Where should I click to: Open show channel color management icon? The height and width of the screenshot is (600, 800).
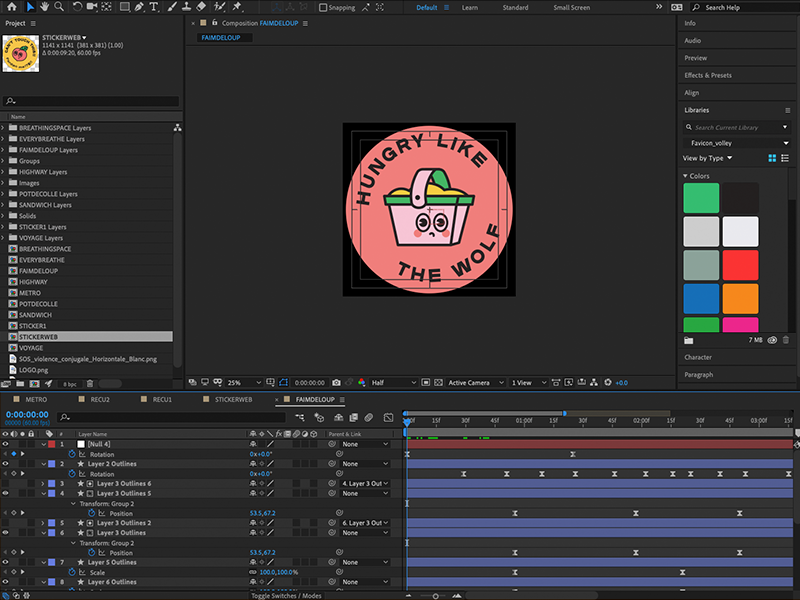[x=361, y=382]
